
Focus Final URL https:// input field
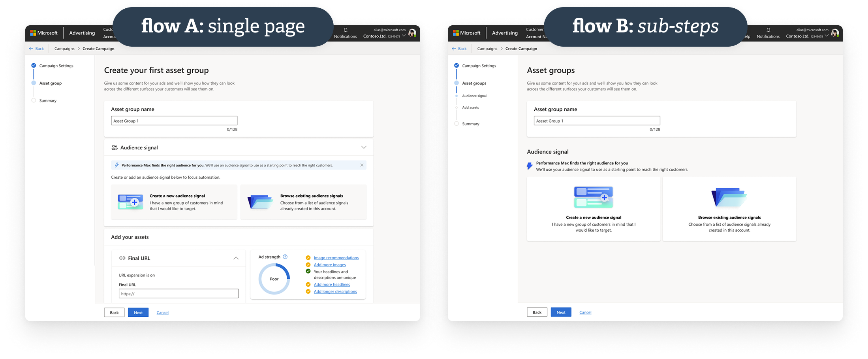pyautogui.click(x=178, y=293)
